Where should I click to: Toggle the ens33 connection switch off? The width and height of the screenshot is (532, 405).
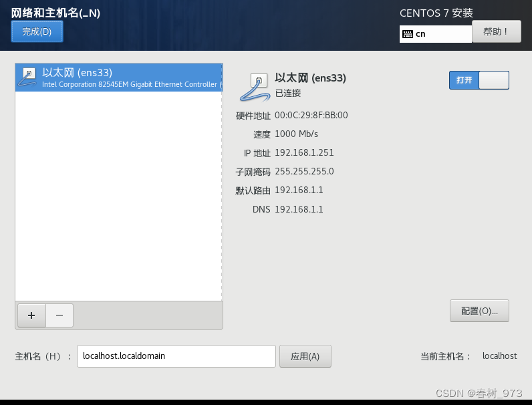point(479,80)
